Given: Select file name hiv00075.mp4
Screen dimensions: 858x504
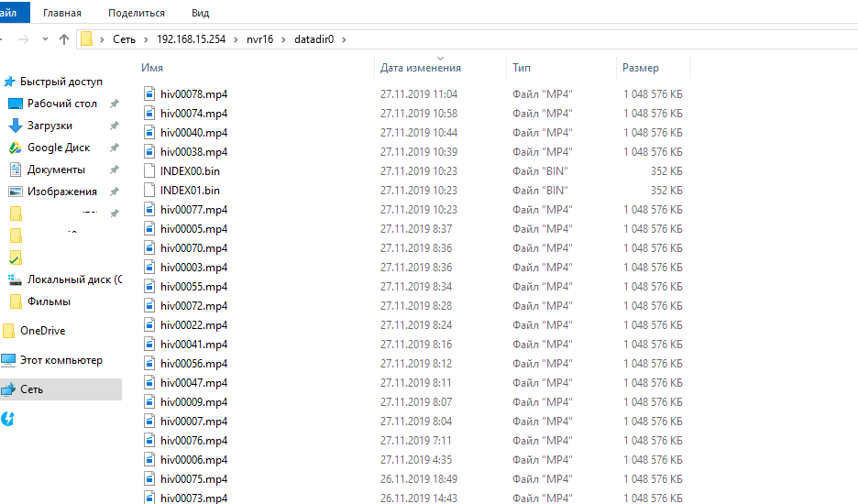Looking at the screenshot, I should (x=193, y=479).
